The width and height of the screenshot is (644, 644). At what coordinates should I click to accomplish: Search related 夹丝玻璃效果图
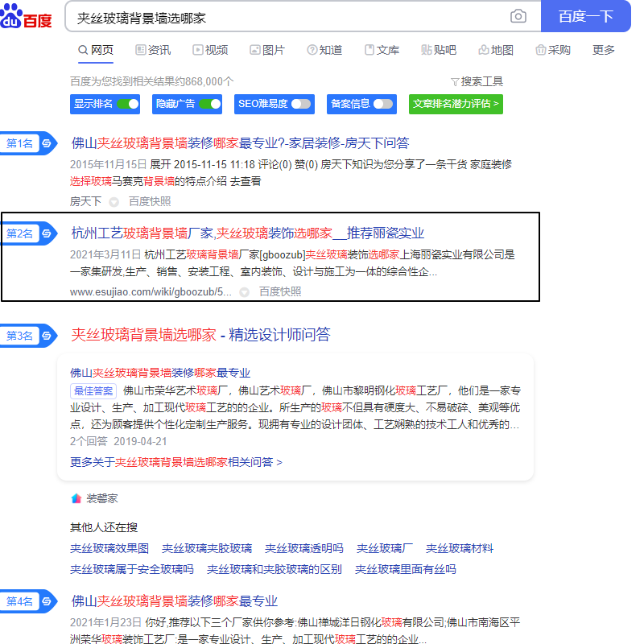point(109,548)
